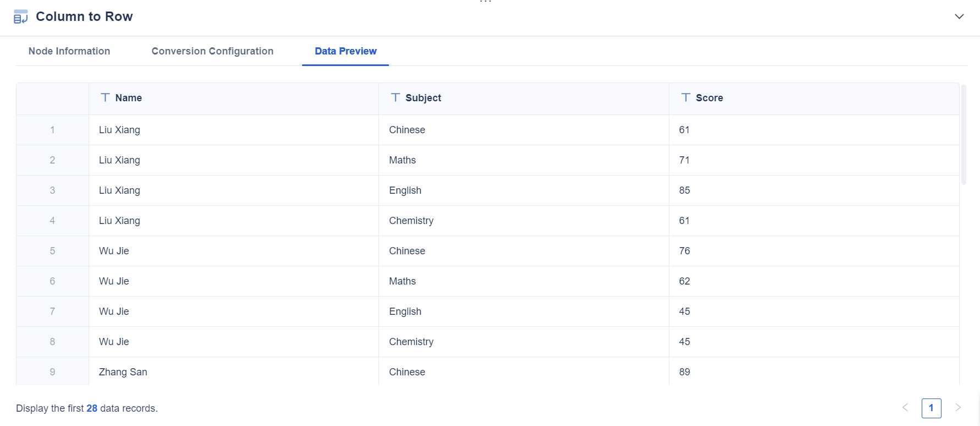Click Chemistry cell in row 8
The image size is (980, 426).
point(524,342)
